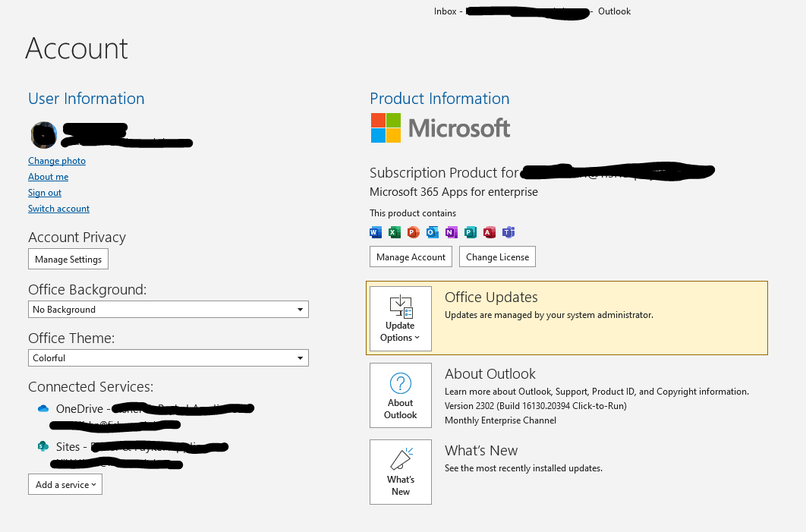Click the Word app icon
806x532 pixels.
point(375,232)
